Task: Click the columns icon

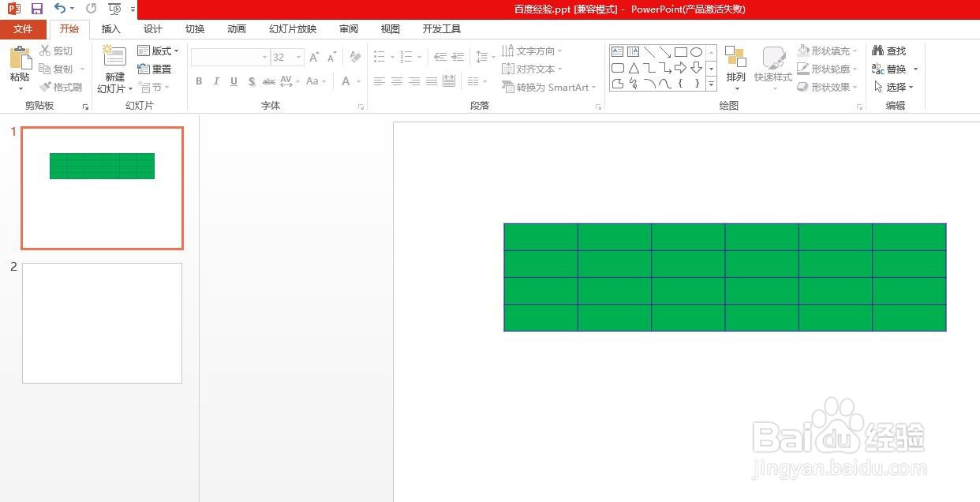Action: 473,81
